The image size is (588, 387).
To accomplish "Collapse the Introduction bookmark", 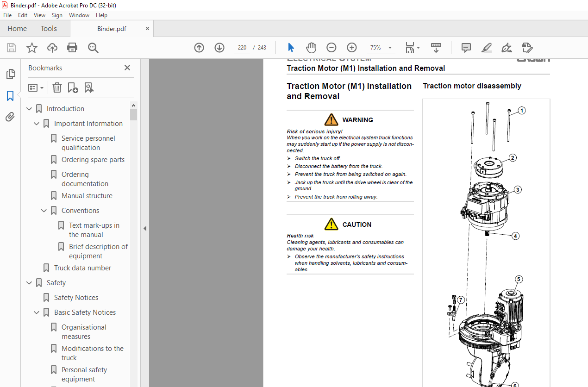I will [30, 109].
